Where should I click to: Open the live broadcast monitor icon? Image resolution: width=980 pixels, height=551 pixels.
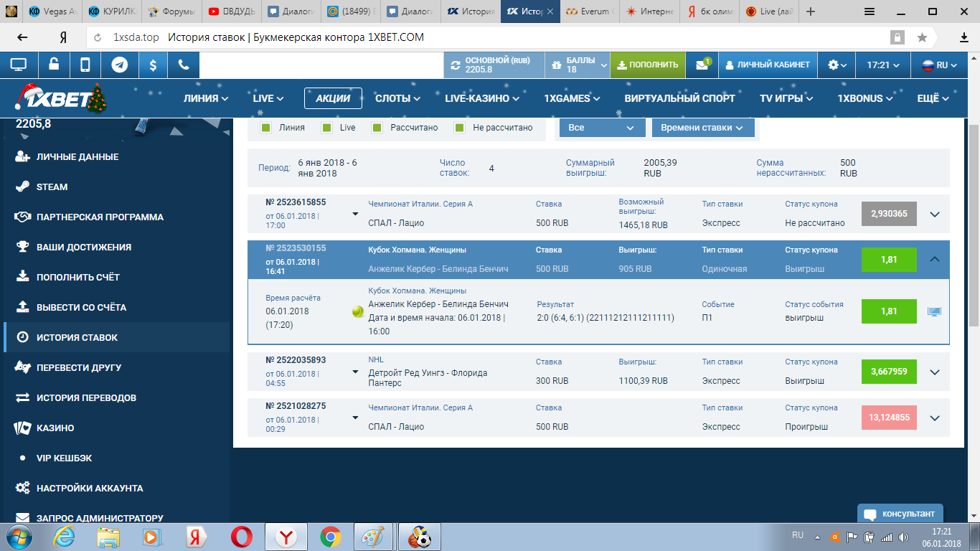[x=934, y=311]
